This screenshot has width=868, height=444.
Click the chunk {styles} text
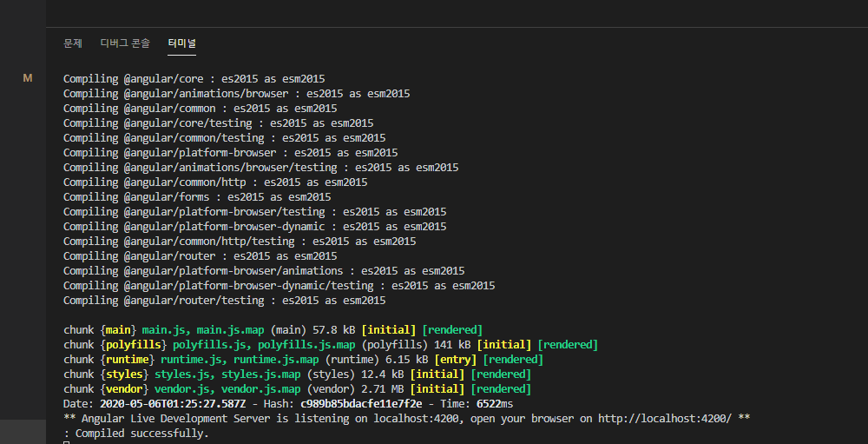(x=106, y=374)
